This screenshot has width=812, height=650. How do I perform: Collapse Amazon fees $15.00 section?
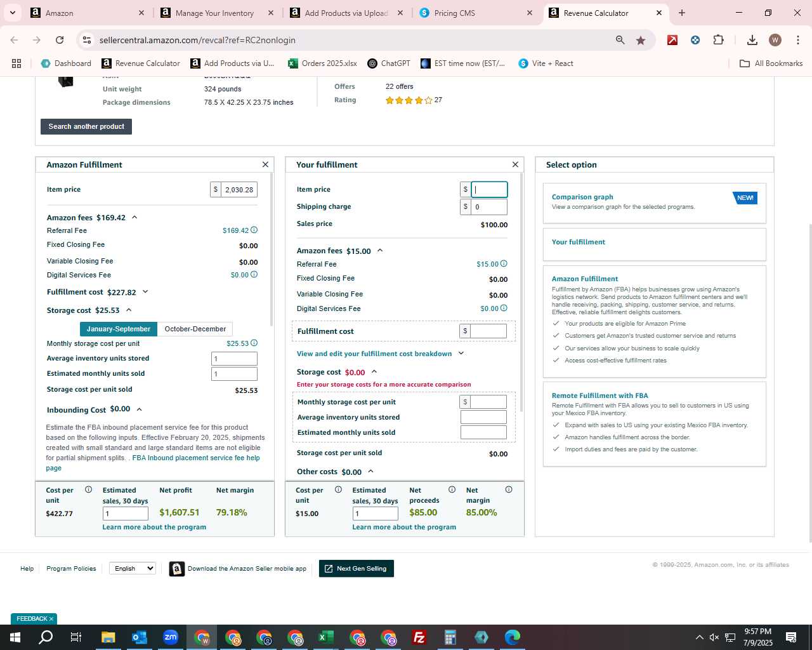click(380, 250)
